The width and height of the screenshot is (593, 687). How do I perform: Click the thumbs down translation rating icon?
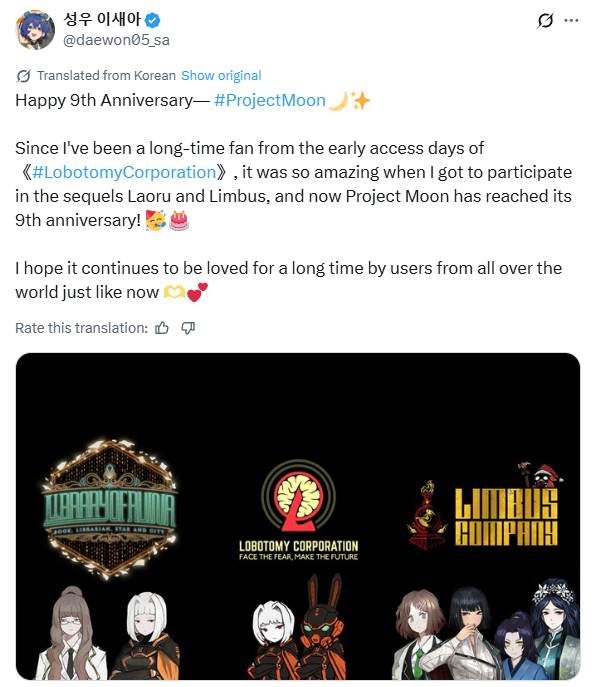click(188, 328)
